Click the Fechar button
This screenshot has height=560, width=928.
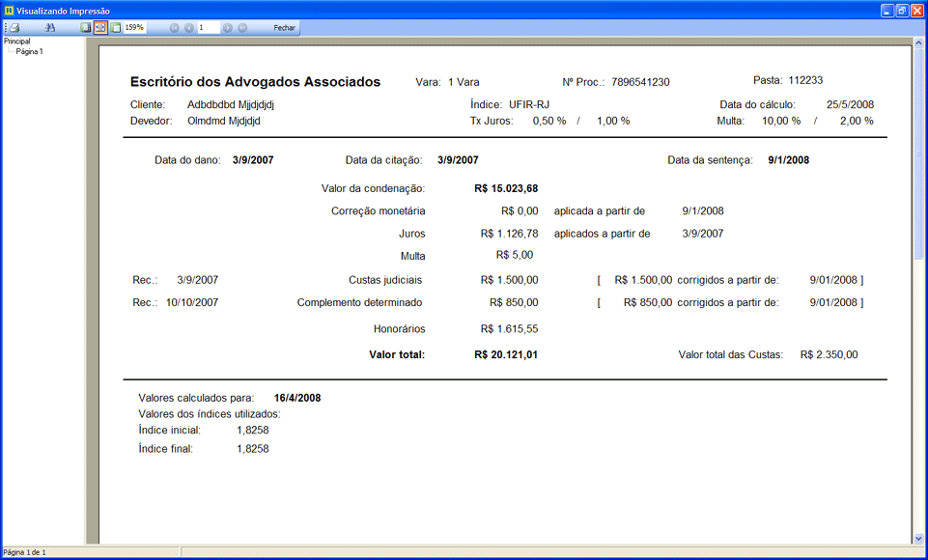(x=284, y=28)
